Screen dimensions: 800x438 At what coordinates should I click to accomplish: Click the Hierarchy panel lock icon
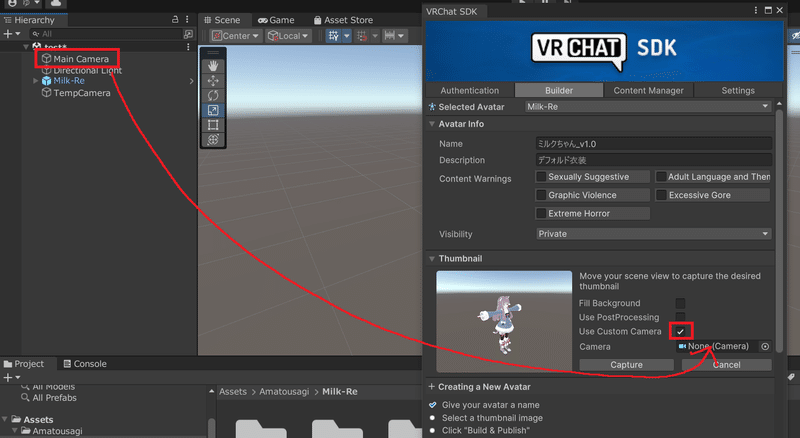(x=175, y=19)
